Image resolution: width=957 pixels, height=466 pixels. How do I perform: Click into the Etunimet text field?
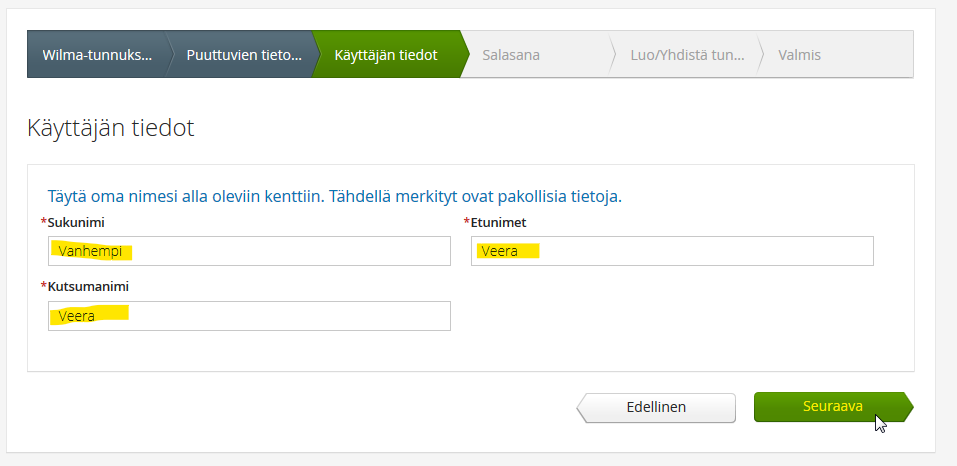[x=672, y=251]
